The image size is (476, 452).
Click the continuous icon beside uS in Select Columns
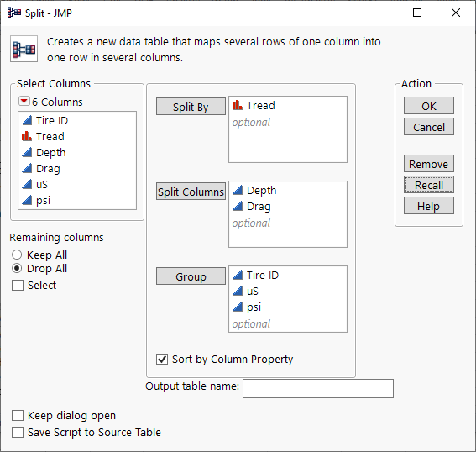coord(27,184)
